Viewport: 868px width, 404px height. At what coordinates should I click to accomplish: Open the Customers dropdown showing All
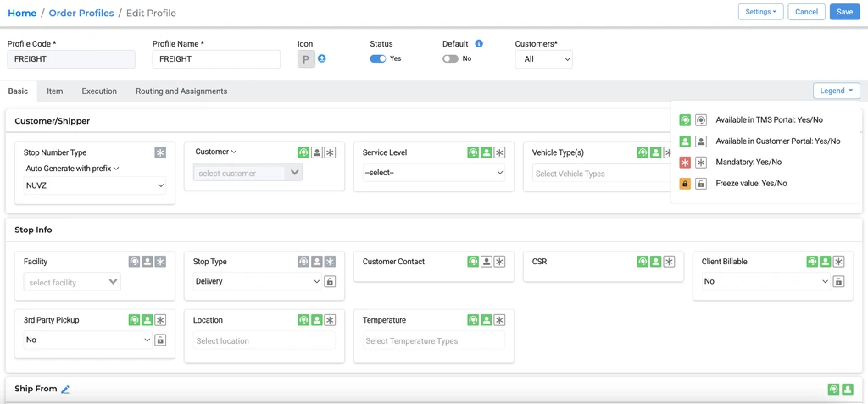(543, 59)
